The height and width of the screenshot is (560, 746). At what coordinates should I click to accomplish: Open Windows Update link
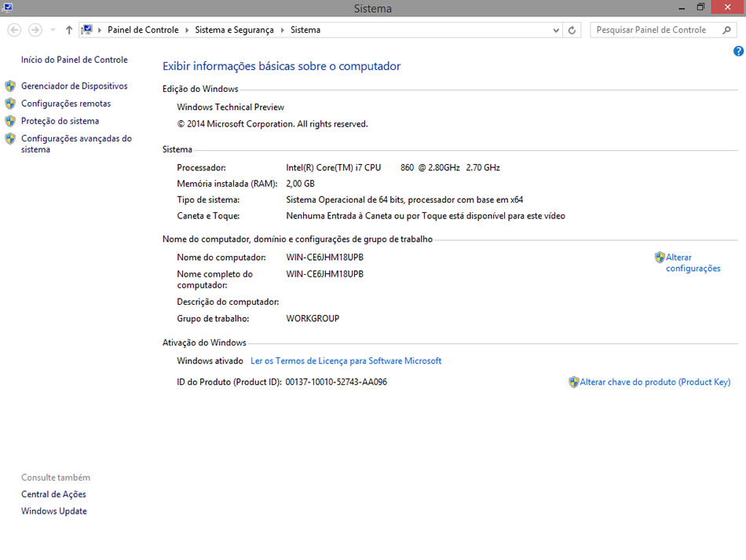tap(53, 511)
